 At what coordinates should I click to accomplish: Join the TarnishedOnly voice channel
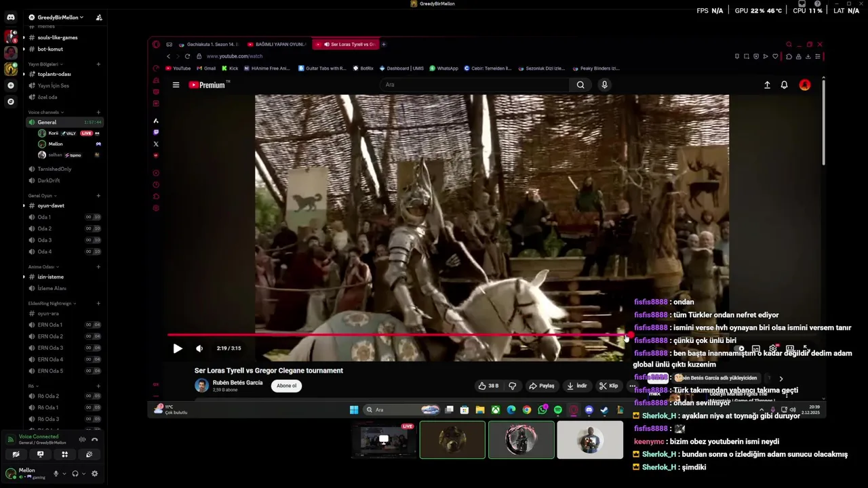pos(54,169)
